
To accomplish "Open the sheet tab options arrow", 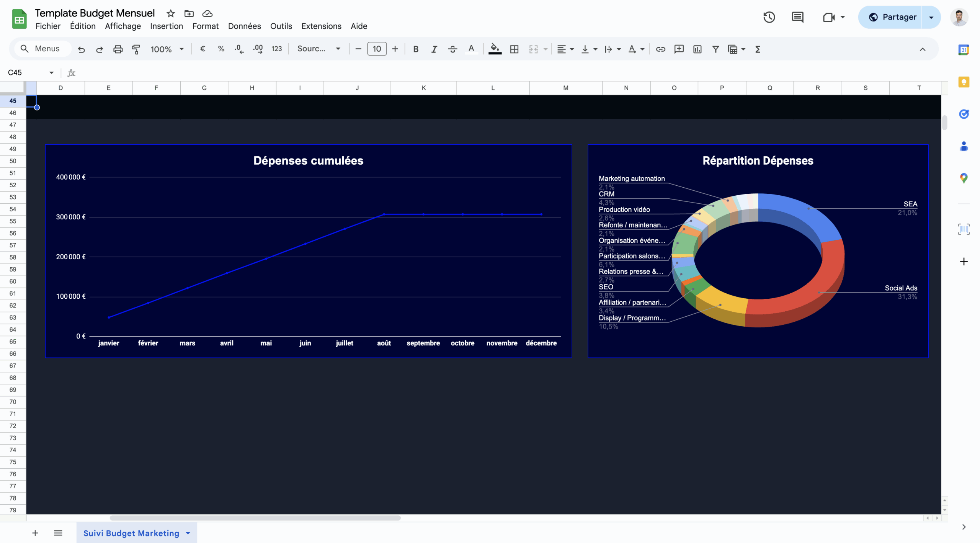I will click(188, 533).
